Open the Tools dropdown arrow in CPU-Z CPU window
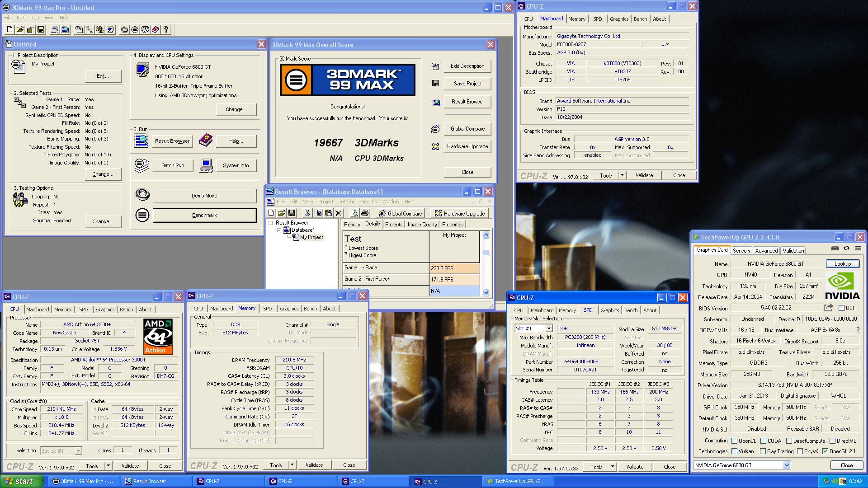The image size is (868, 488). point(108,466)
